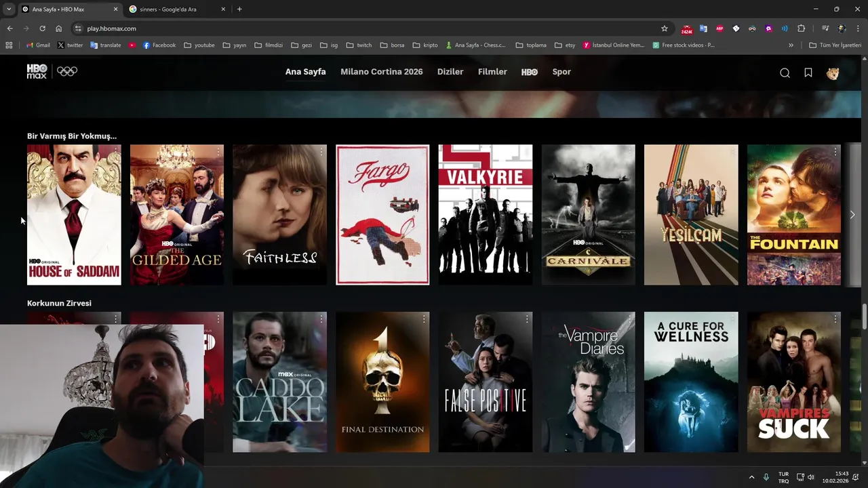The height and width of the screenshot is (488, 868).
Task: Advance the Bir Varmış Bir Yokmuş carousel arrow
Action: (852, 215)
